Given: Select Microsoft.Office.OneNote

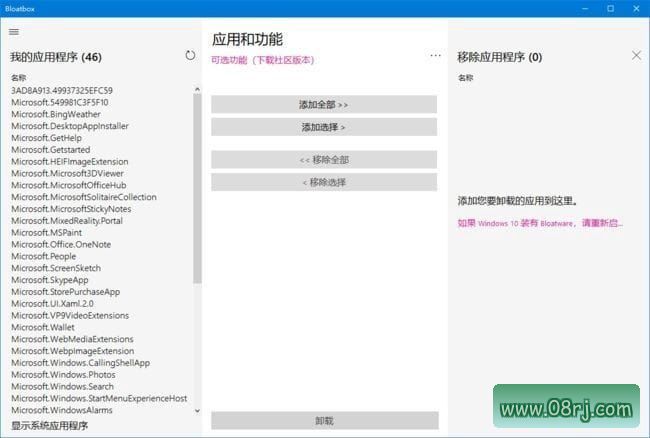Looking at the screenshot, I should tap(61, 244).
